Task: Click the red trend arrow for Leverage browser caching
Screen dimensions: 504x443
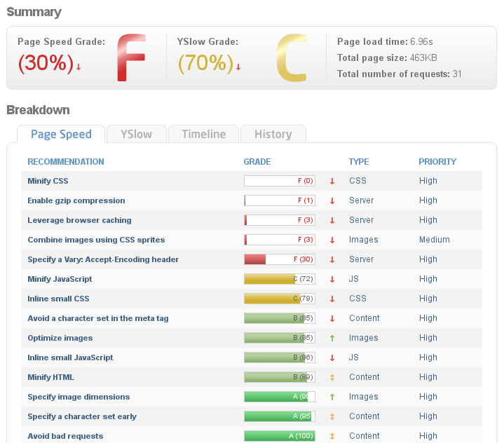Action: click(x=332, y=221)
